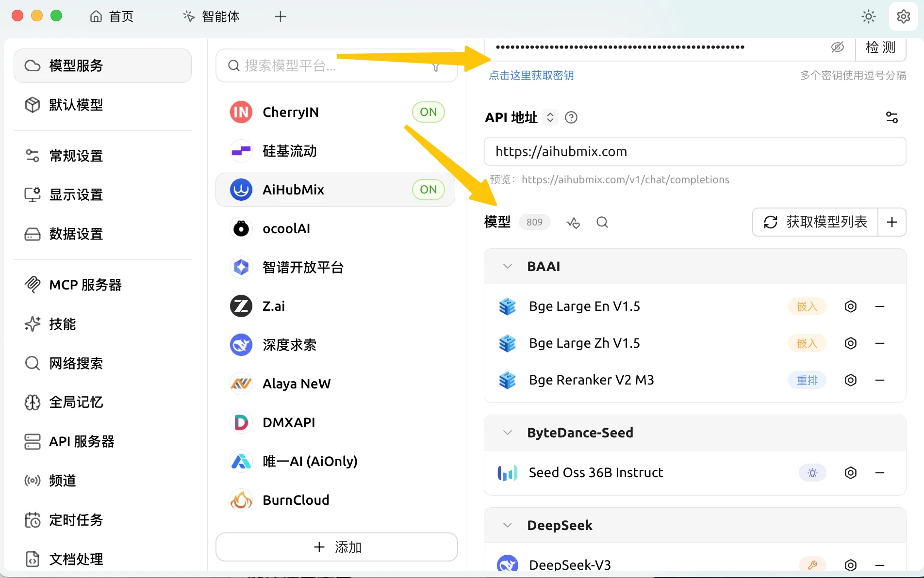Focus the 搜索模型平台 search field

337,66
